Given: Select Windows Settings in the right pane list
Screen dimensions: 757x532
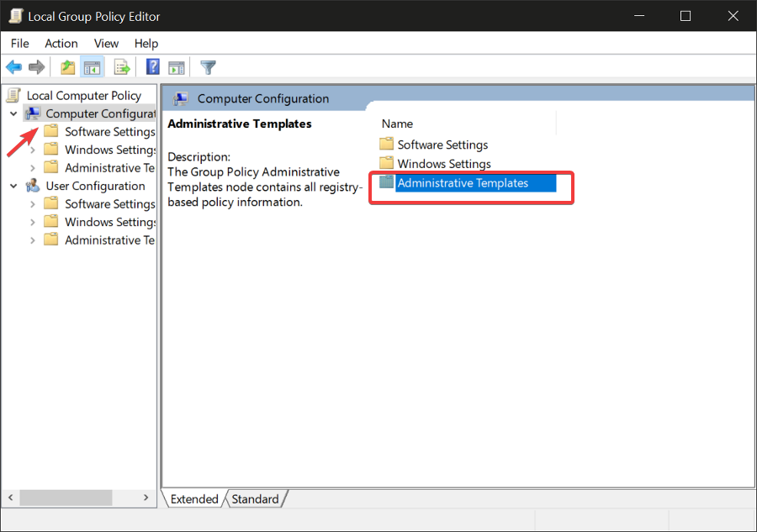Looking at the screenshot, I should point(444,164).
